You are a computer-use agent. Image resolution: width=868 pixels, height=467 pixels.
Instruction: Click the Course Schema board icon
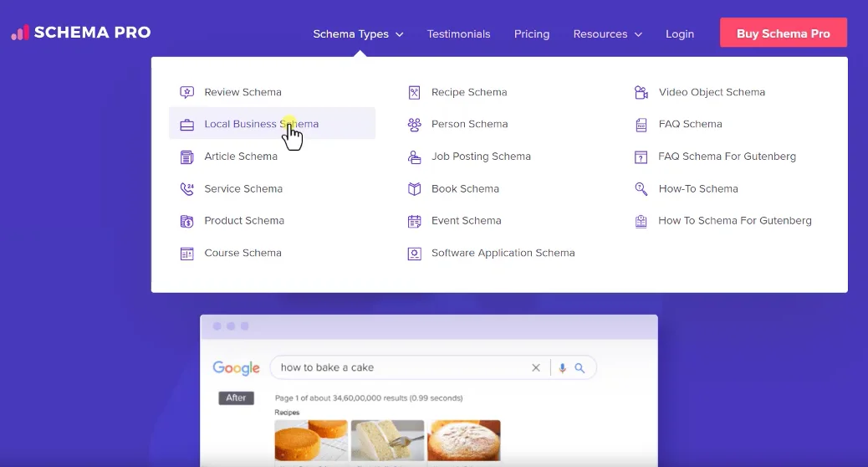187,254
